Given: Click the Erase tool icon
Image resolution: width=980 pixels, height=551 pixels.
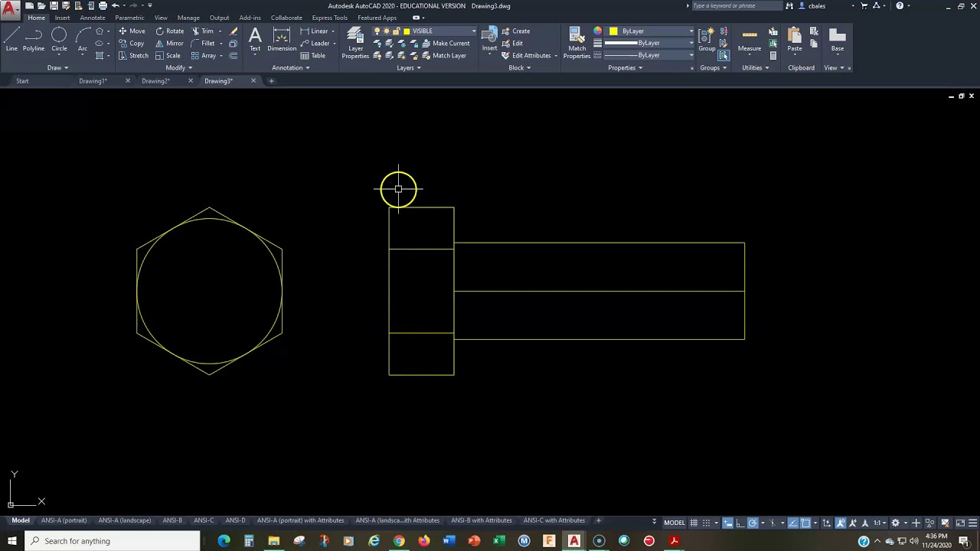Looking at the screenshot, I should (x=234, y=31).
